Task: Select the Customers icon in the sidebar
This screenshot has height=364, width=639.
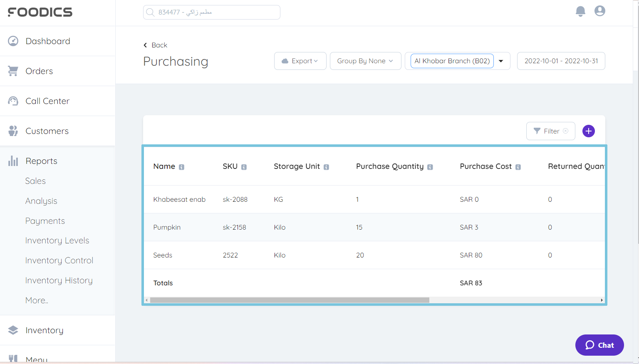Action: coord(13,131)
